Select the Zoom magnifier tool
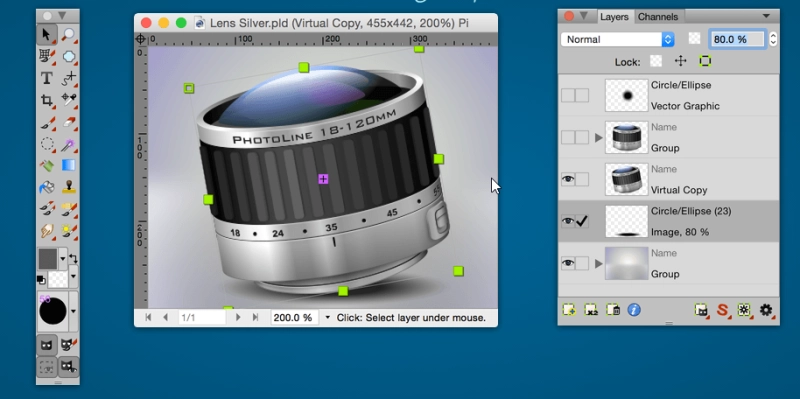 (68, 35)
